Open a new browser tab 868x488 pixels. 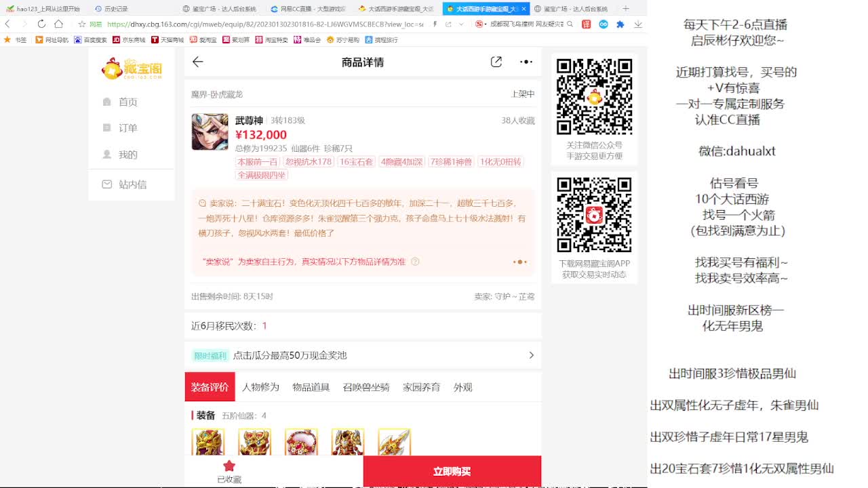coord(626,9)
